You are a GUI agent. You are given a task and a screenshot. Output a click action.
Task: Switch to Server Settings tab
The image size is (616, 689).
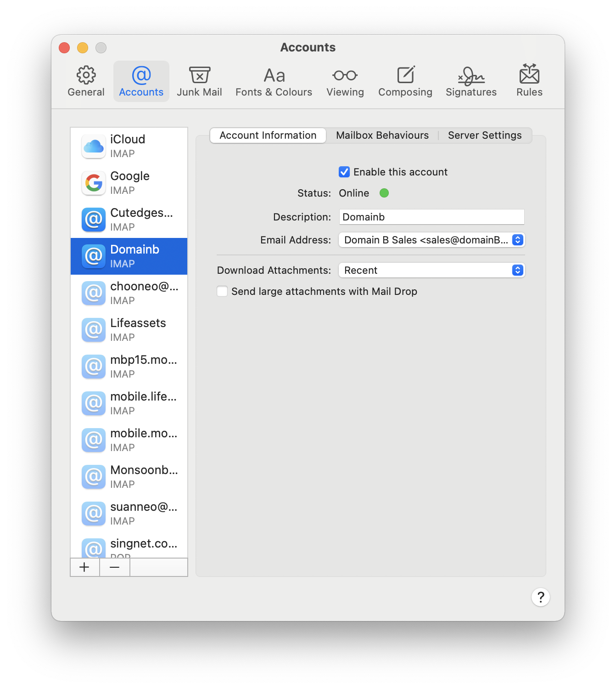[x=484, y=136]
